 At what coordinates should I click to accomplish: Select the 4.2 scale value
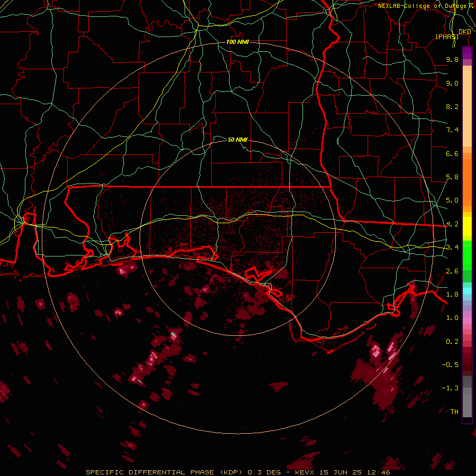click(x=452, y=224)
